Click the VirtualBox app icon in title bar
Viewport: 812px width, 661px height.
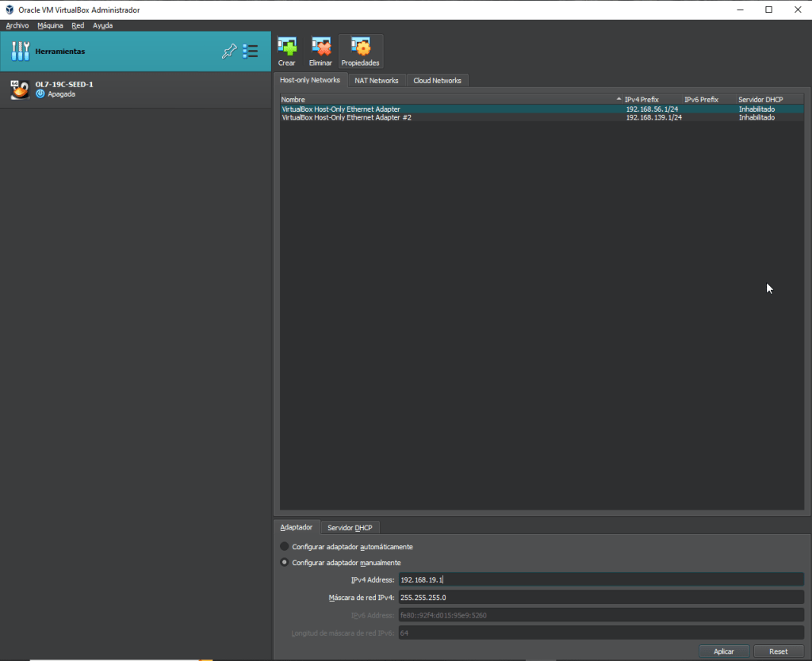tap(9, 10)
